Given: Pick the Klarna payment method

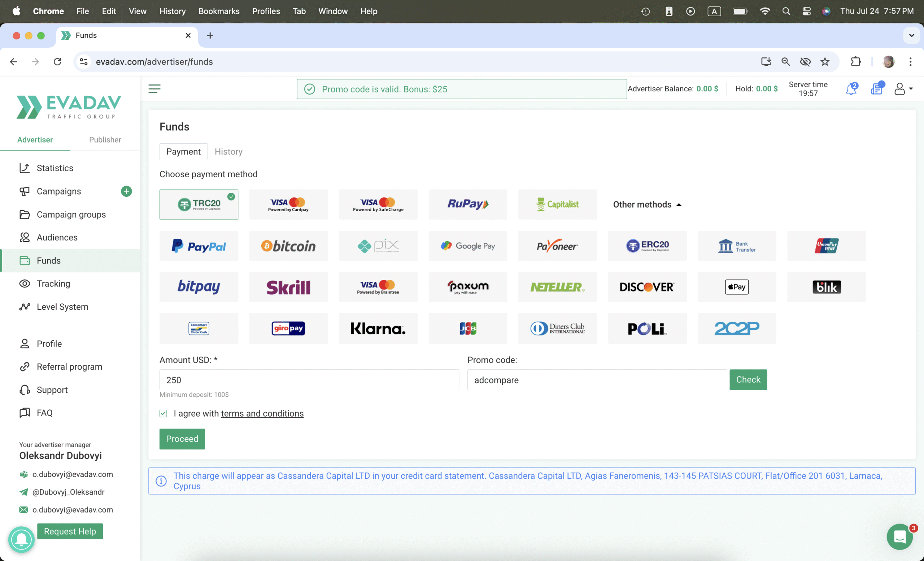Looking at the screenshot, I should pos(378,329).
